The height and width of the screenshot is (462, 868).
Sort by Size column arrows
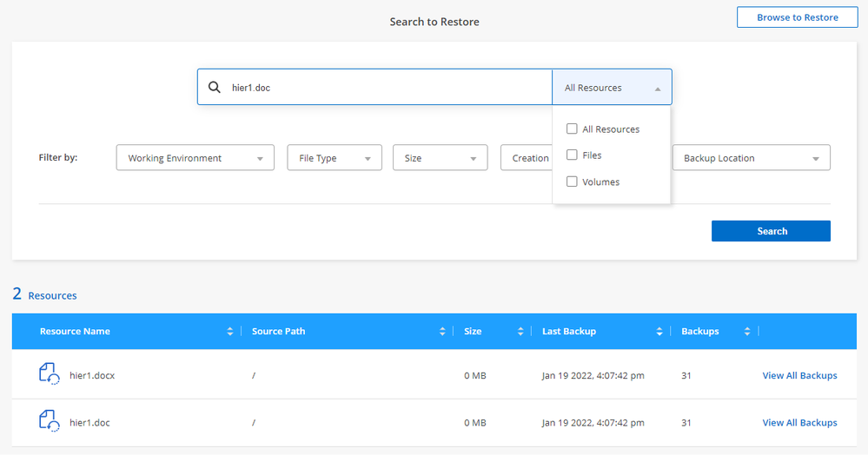pos(521,332)
